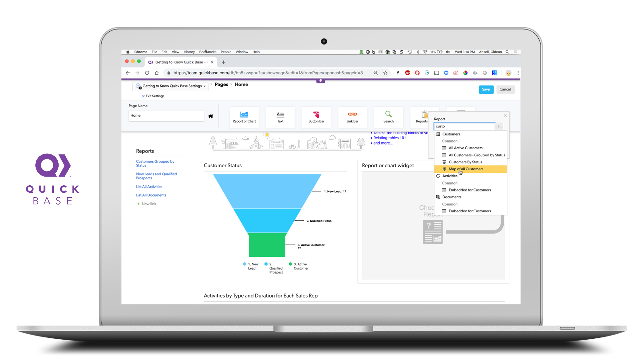Open the View menu
The image size is (644, 359).
(175, 52)
